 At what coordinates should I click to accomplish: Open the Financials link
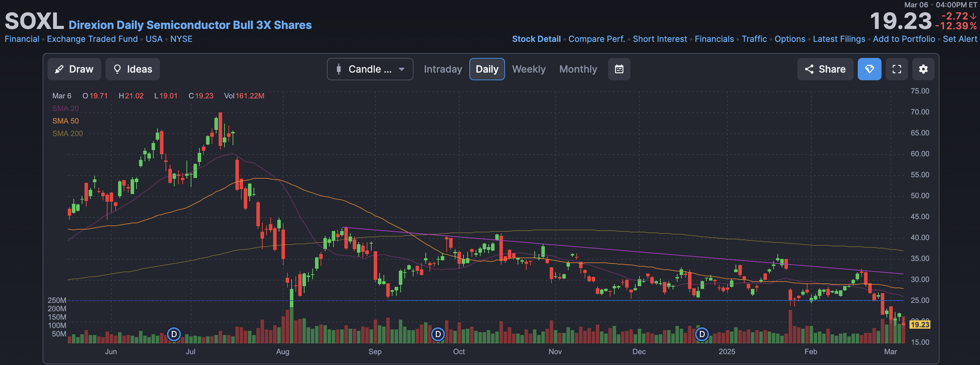click(x=714, y=39)
